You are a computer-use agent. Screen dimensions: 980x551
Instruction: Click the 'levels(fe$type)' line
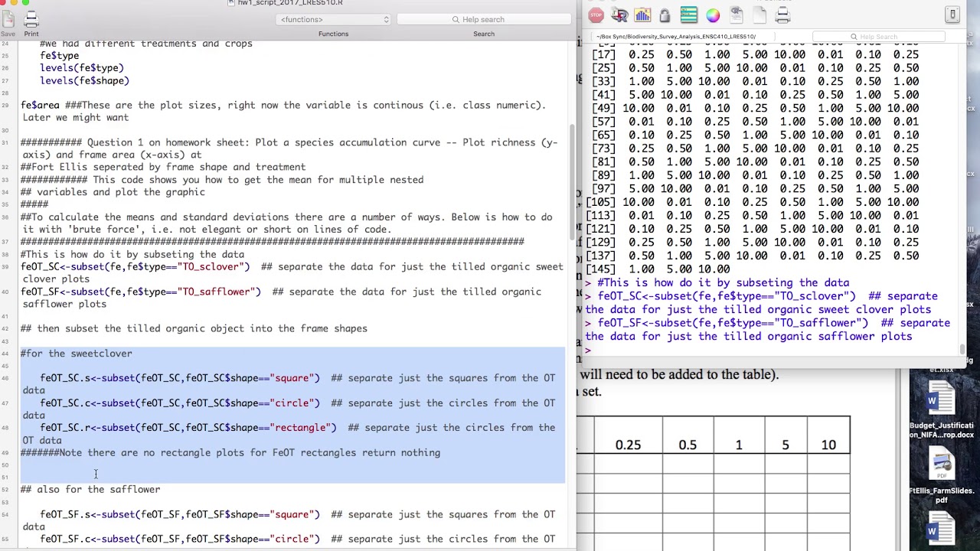[x=82, y=68]
